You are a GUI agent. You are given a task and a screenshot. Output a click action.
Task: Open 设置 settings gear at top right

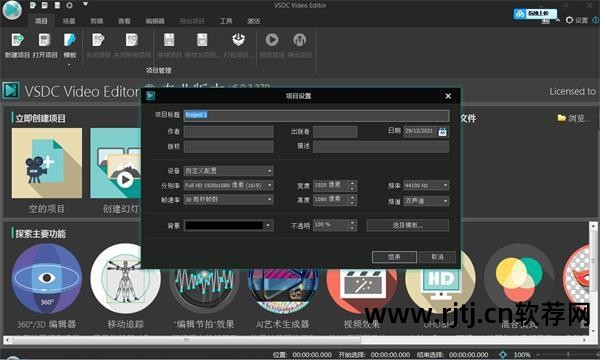(577, 20)
